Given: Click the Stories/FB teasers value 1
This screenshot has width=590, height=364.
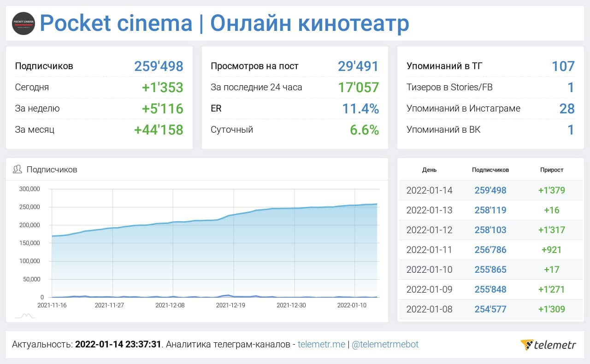Looking at the screenshot, I should coord(571,88).
